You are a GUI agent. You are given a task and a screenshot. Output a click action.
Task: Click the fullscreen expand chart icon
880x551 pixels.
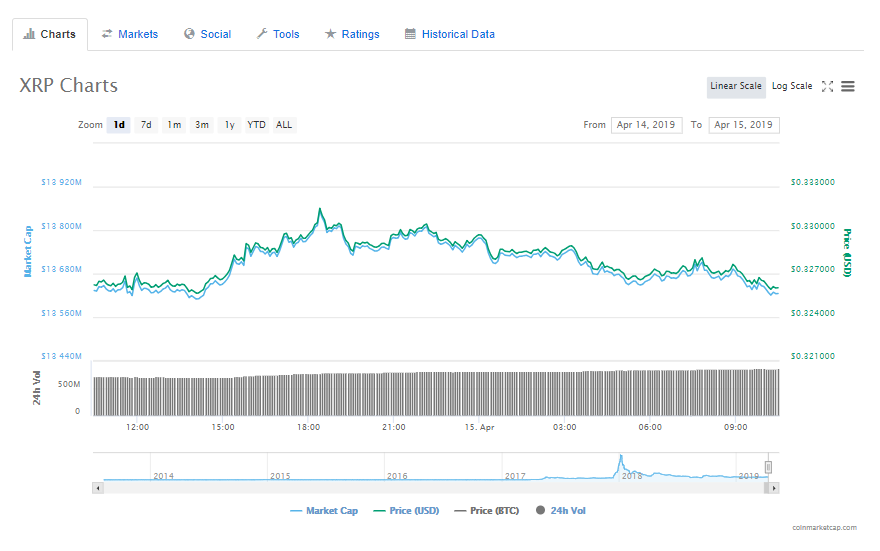coord(827,86)
